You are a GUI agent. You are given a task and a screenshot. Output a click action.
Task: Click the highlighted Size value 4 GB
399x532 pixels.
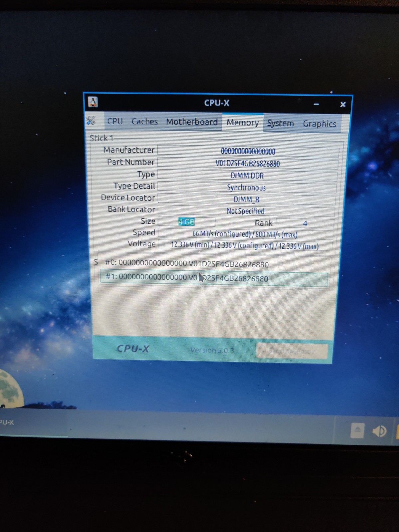pyautogui.click(x=187, y=222)
